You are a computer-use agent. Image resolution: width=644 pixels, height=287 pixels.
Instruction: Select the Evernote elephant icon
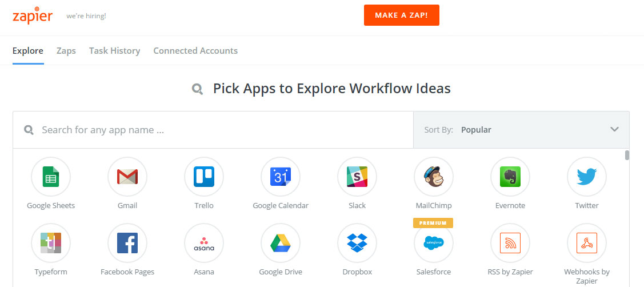point(510,177)
